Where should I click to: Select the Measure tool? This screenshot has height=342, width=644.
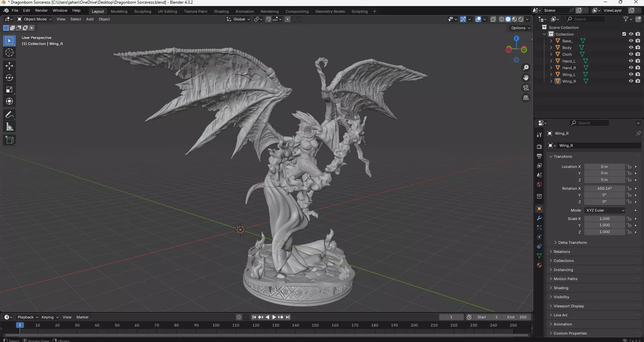coord(9,127)
